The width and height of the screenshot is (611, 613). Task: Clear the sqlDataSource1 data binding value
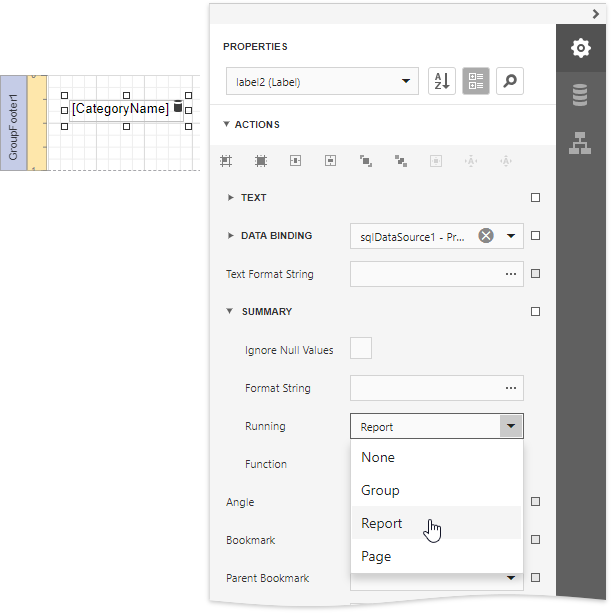pyautogui.click(x=485, y=236)
